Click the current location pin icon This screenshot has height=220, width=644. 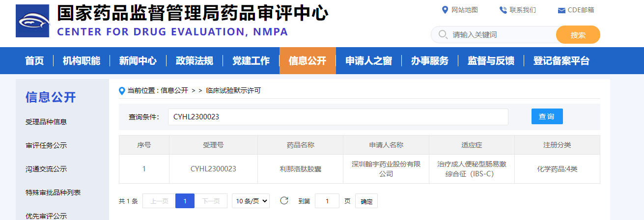pyautogui.click(x=122, y=90)
